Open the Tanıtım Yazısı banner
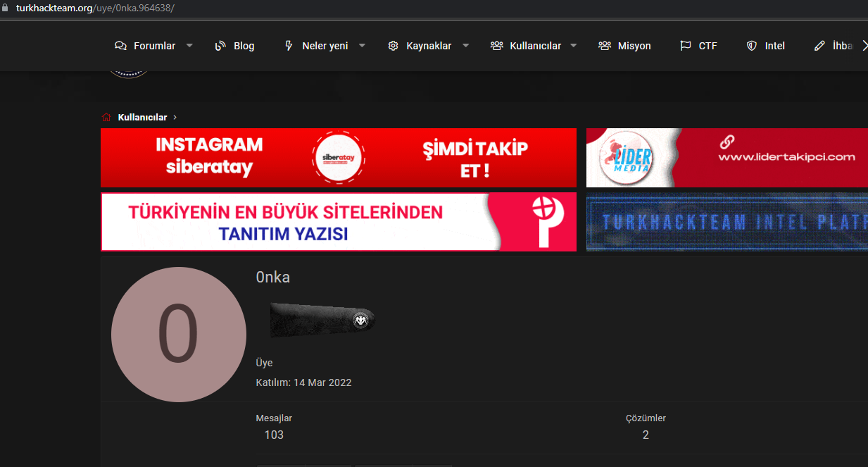Viewport: 868px width, 467px height. point(339,222)
